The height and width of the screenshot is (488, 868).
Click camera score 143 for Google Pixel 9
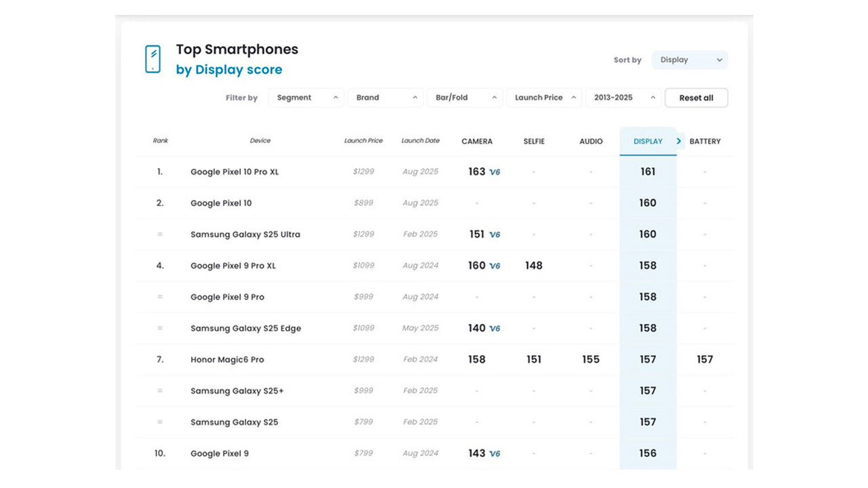(477, 453)
